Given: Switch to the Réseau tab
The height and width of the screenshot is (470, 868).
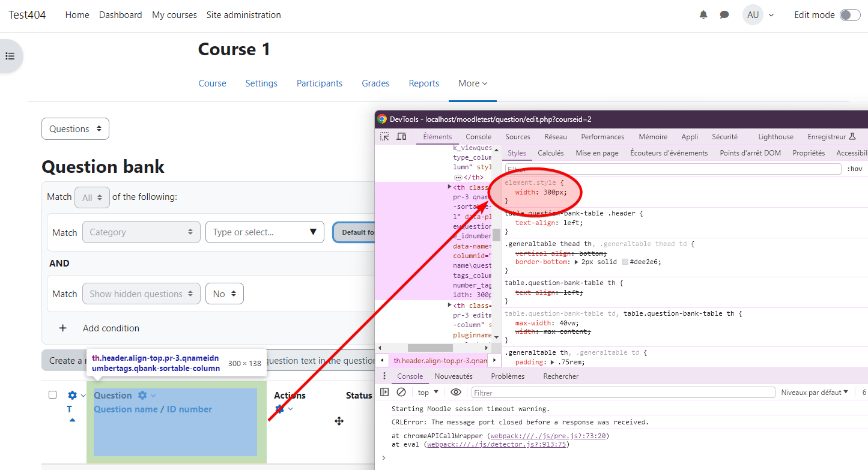Looking at the screenshot, I should pos(556,137).
